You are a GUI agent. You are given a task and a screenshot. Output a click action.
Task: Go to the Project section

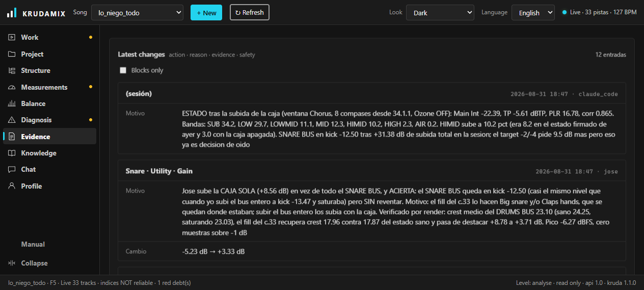tap(49, 54)
